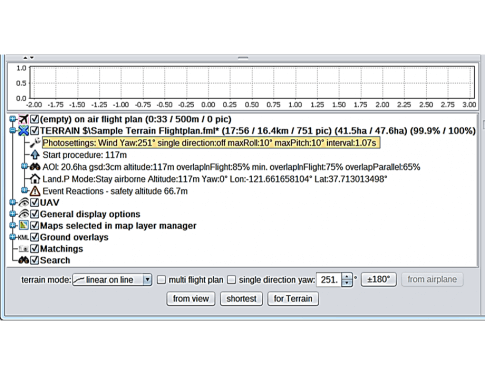This screenshot has height=375, width=485.
Task: Open the terrain mode dropdown
Action: coord(112,279)
